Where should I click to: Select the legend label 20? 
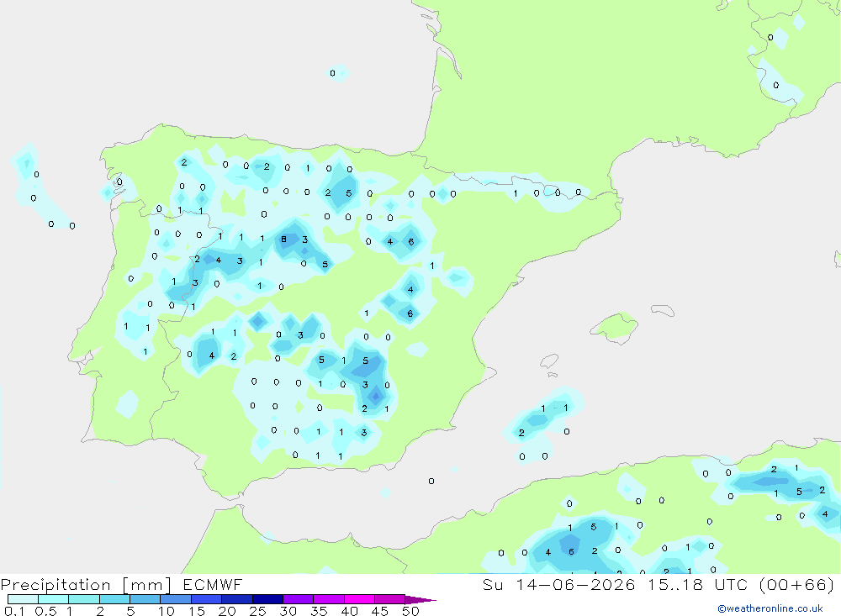(x=227, y=611)
